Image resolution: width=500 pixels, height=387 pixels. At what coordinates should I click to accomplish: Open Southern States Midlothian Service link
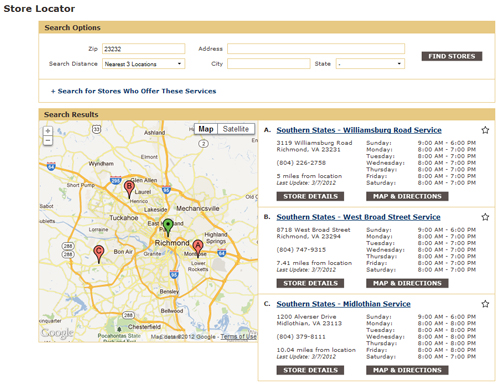(x=343, y=304)
